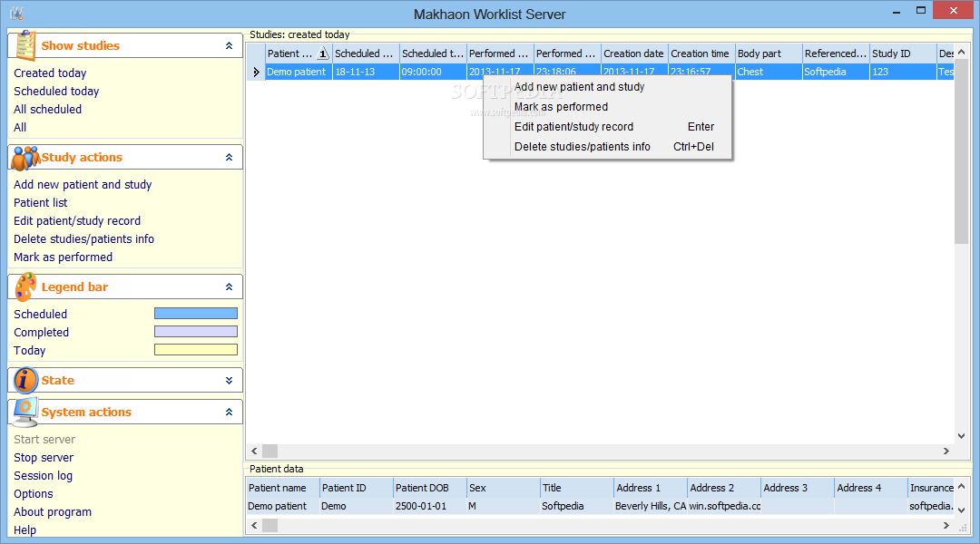
Task: Sort by Creation date column header
Action: coord(635,53)
